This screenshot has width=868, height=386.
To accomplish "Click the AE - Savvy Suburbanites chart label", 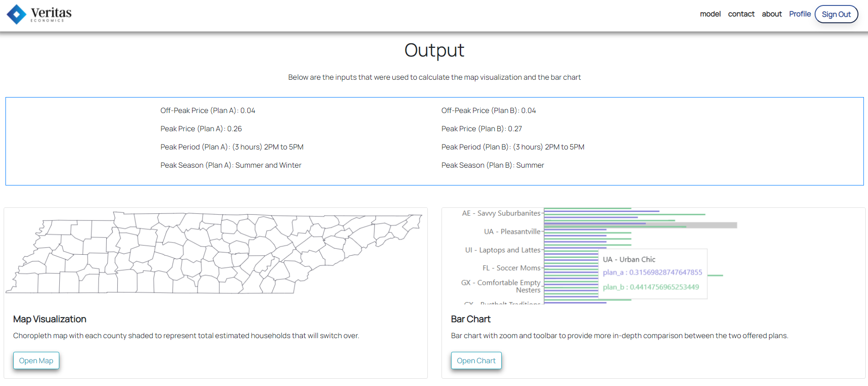I will tap(501, 213).
